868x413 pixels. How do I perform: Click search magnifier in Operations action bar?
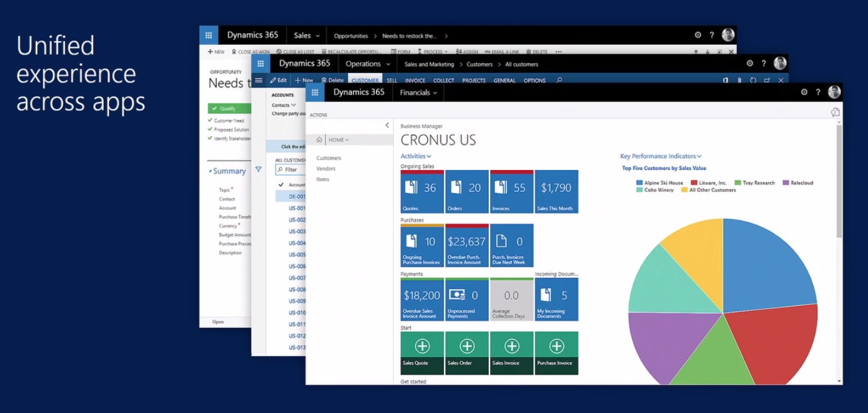tap(559, 81)
